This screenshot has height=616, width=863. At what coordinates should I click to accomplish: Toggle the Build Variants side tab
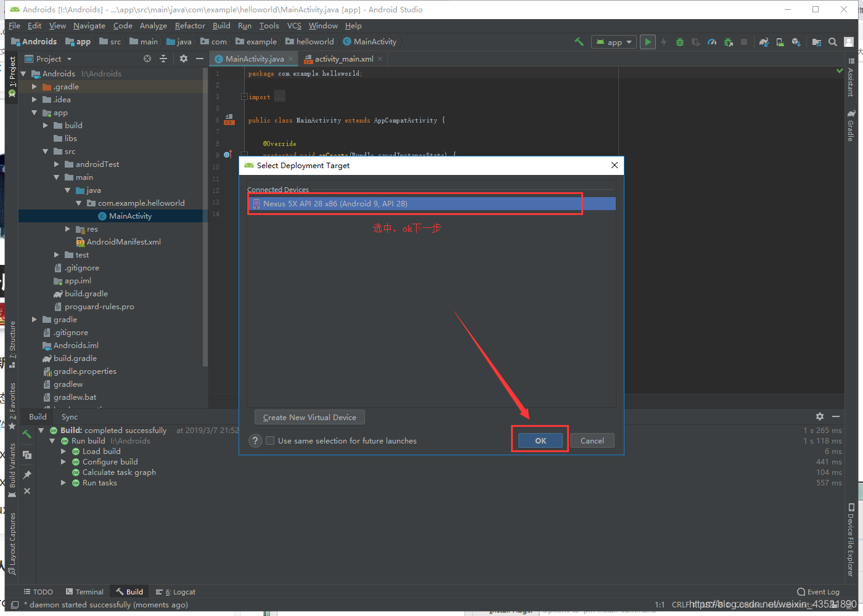(x=12, y=471)
